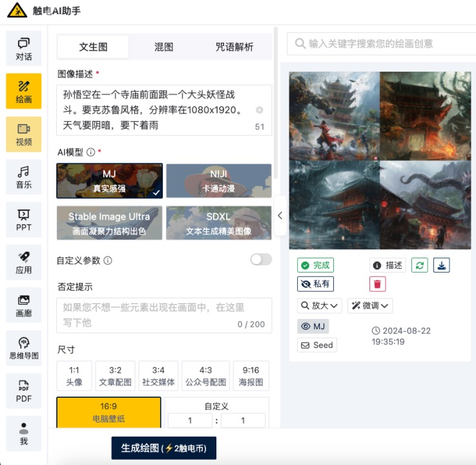476x465 pixels.
Task: Click the search keyword input field
Action: (x=381, y=44)
